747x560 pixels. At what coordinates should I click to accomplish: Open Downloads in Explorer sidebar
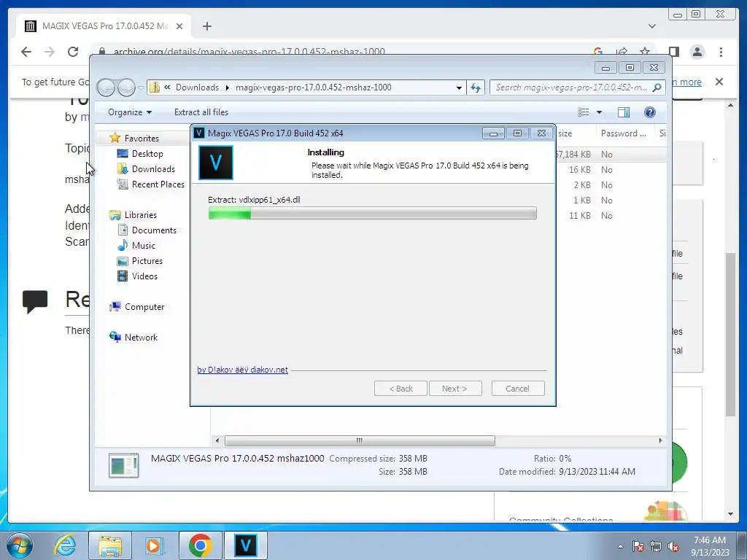coord(153,169)
